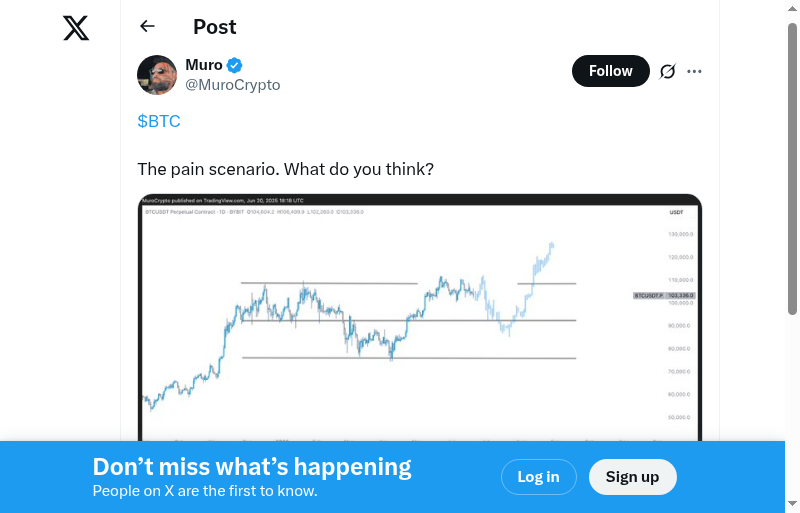This screenshot has height=513, width=800.
Task: Follow the Muro account
Action: coord(610,71)
